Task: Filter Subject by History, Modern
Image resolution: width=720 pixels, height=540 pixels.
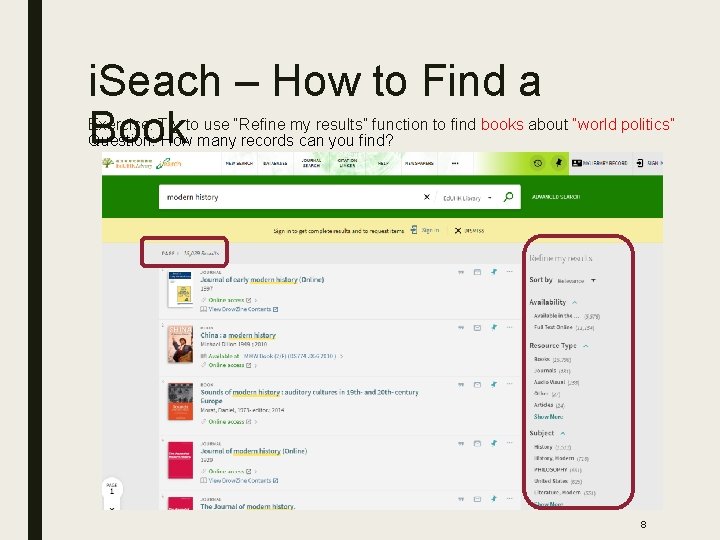Action: point(561,458)
